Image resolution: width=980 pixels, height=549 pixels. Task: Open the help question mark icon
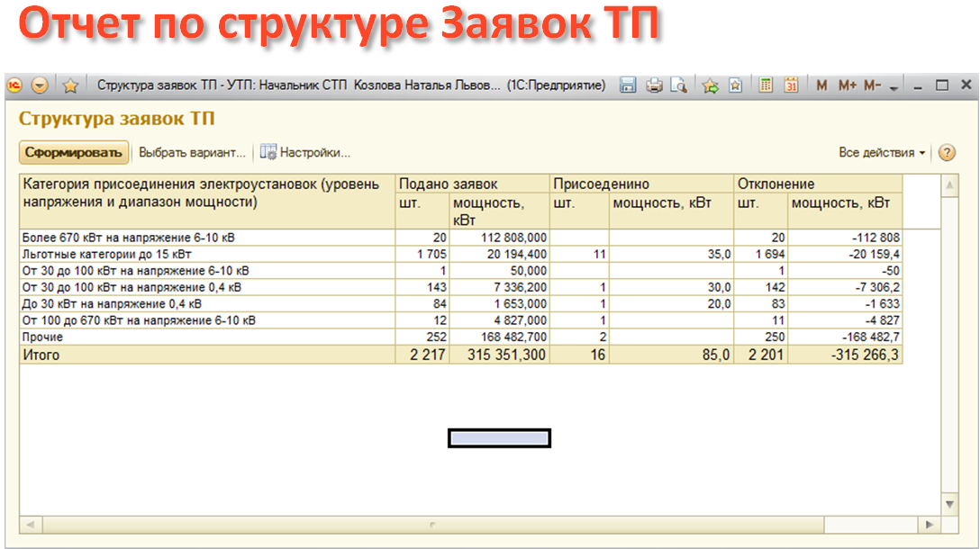pyautogui.click(x=947, y=153)
